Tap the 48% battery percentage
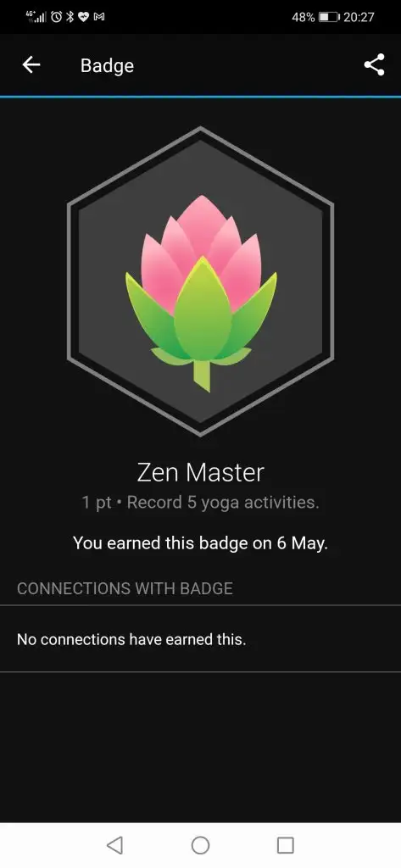This screenshot has width=401, height=868. tap(303, 17)
